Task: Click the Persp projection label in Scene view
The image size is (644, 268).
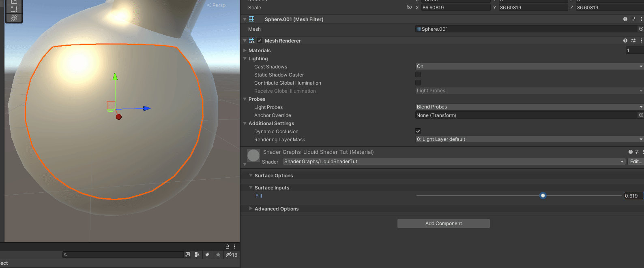Action: (x=216, y=5)
